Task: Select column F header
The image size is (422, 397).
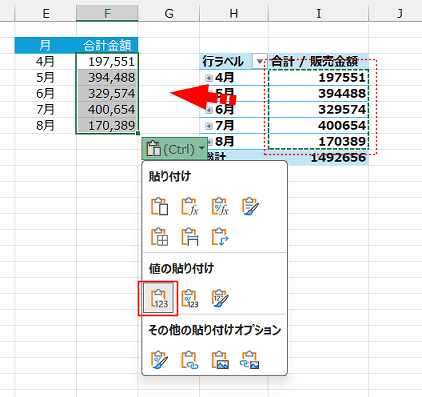Action: coord(107,14)
